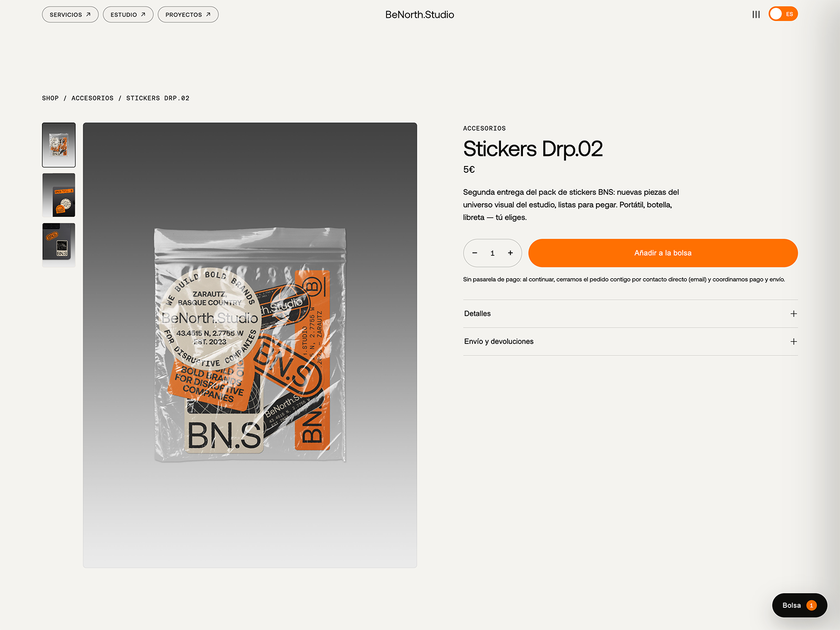Screen dimensions: 840x630
Task: Expand Detalles with its plus icon
Action: tap(793, 314)
